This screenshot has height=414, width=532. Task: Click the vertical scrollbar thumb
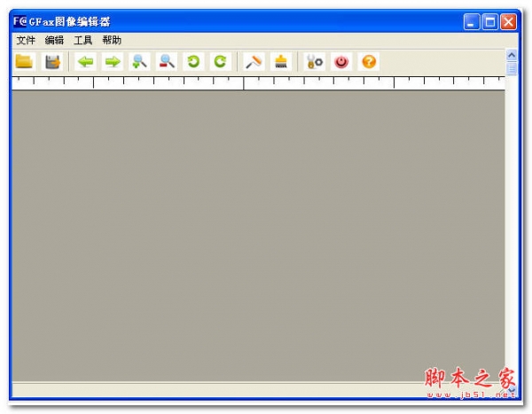click(512, 68)
